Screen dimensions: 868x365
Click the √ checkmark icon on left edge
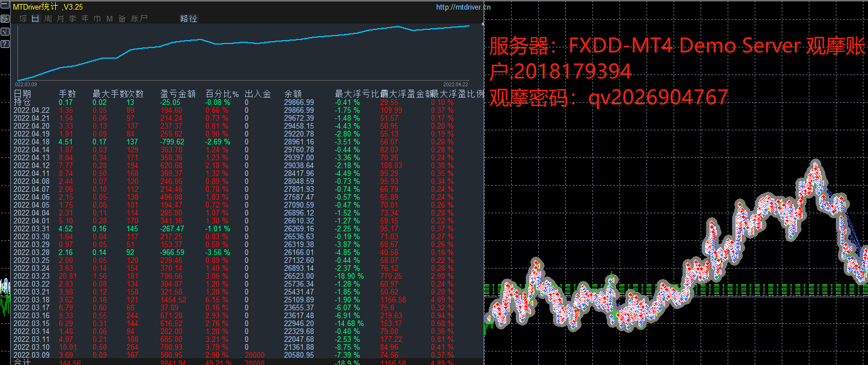[5, 31]
